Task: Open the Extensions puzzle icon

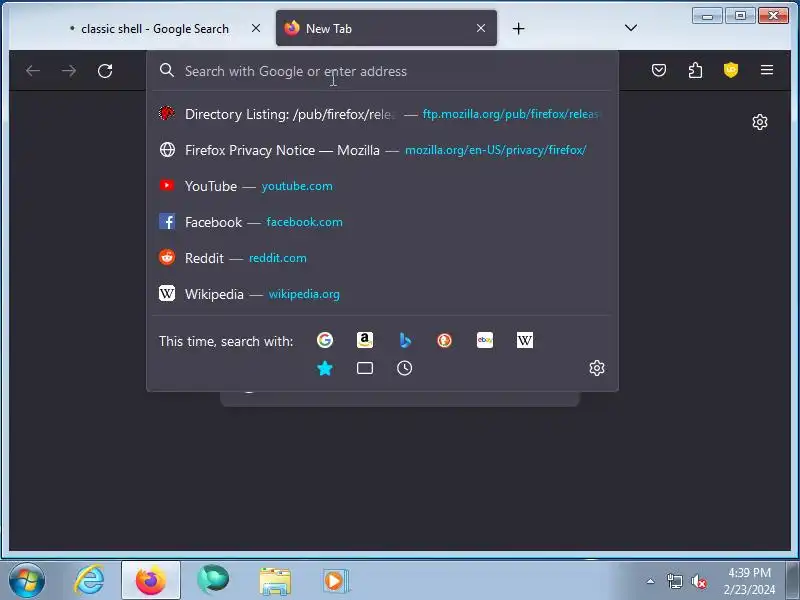Action: pos(695,70)
